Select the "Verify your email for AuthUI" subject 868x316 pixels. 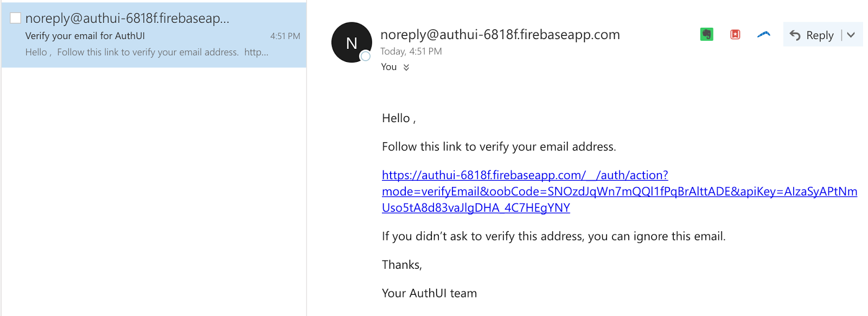point(85,36)
